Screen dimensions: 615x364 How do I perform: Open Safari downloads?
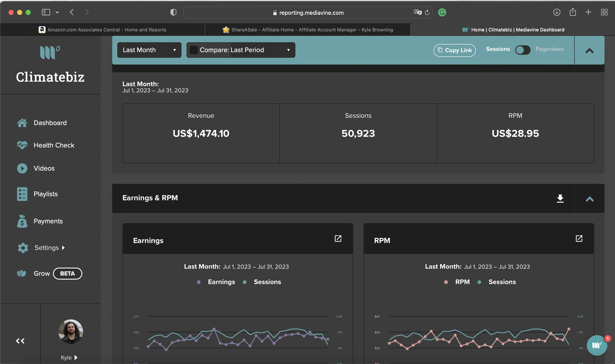click(557, 12)
